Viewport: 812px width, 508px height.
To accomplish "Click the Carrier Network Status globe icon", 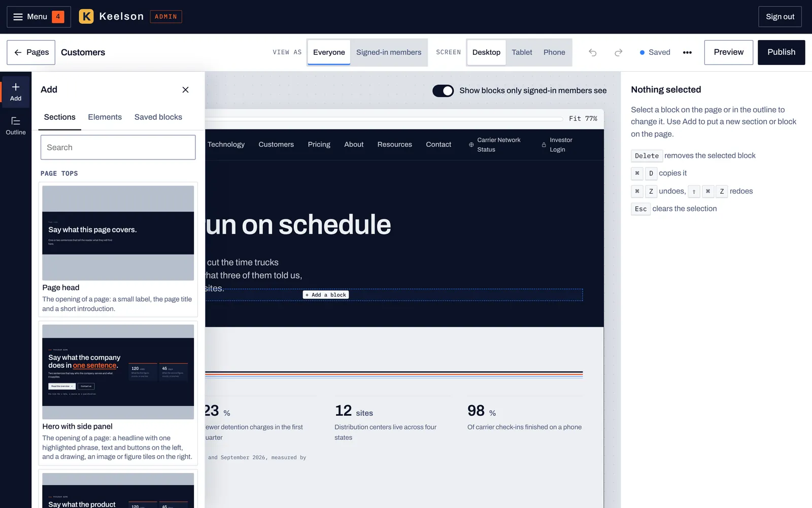I will pyautogui.click(x=471, y=145).
